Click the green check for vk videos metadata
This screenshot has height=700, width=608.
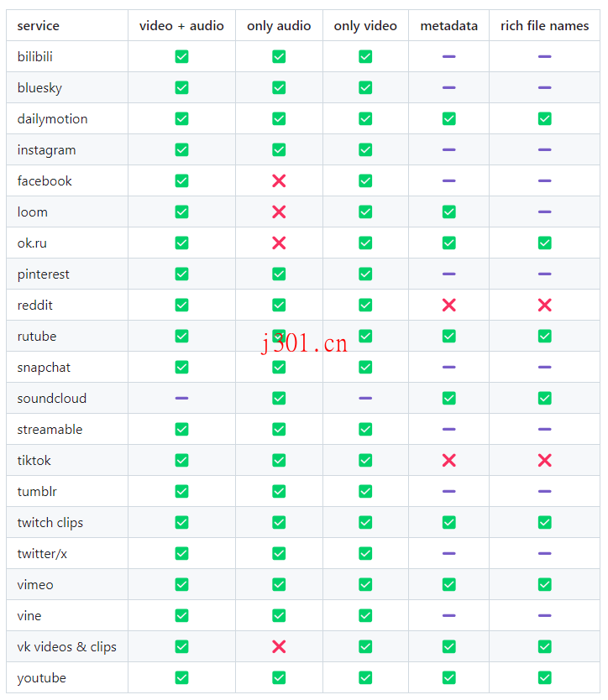coord(449,646)
